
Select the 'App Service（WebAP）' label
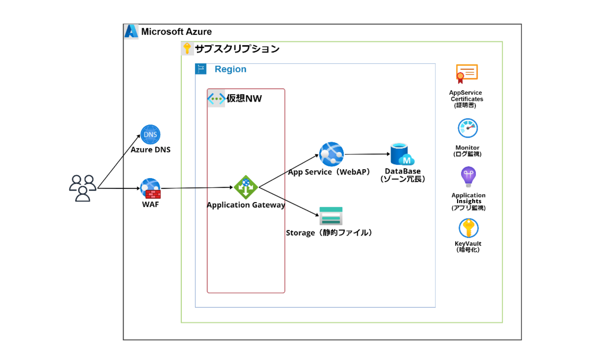329,172
